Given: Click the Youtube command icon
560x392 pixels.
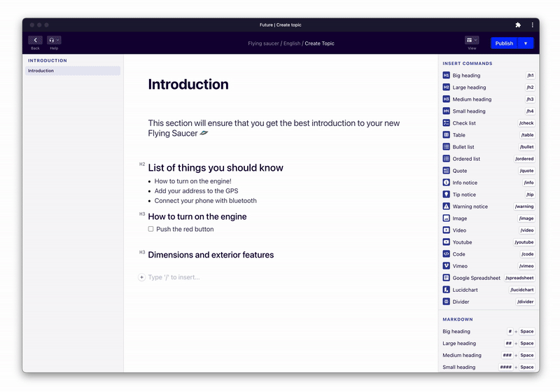Looking at the screenshot, I should coord(446,241).
